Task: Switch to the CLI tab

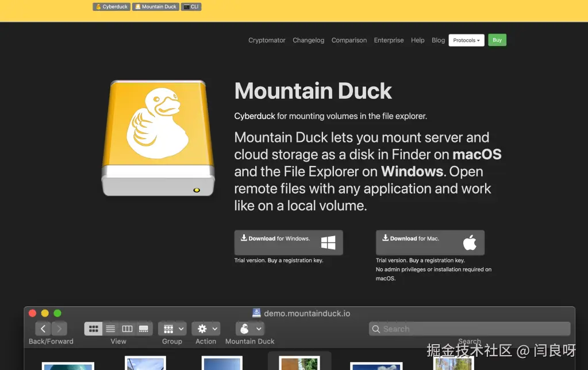Action: point(191,7)
